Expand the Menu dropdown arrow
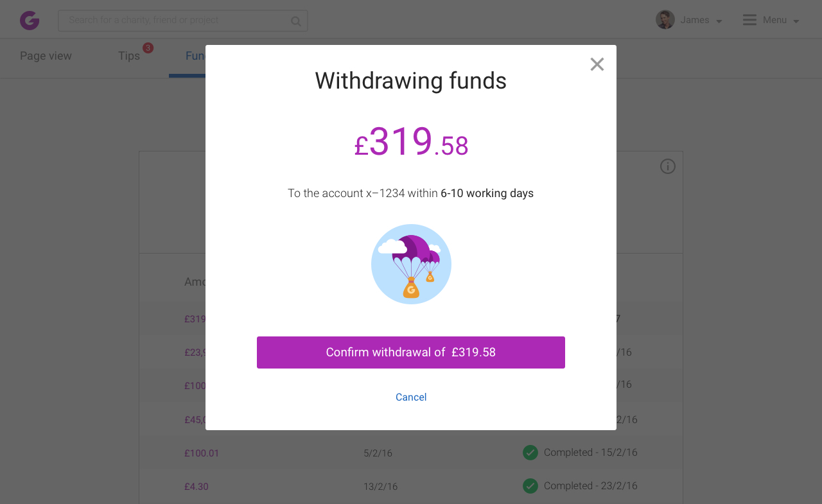The width and height of the screenshot is (822, 504). tap(796, 21)
